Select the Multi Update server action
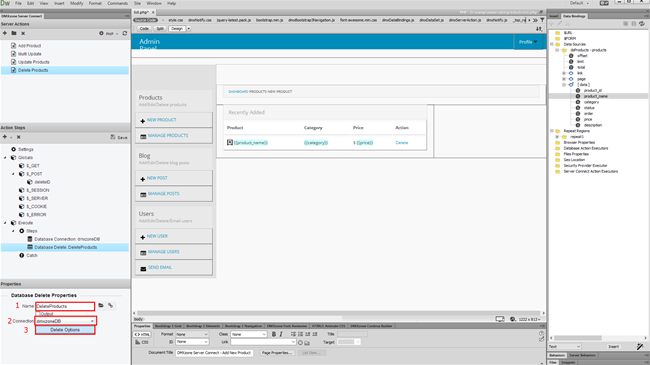650x365 pixels. point(29,54)
